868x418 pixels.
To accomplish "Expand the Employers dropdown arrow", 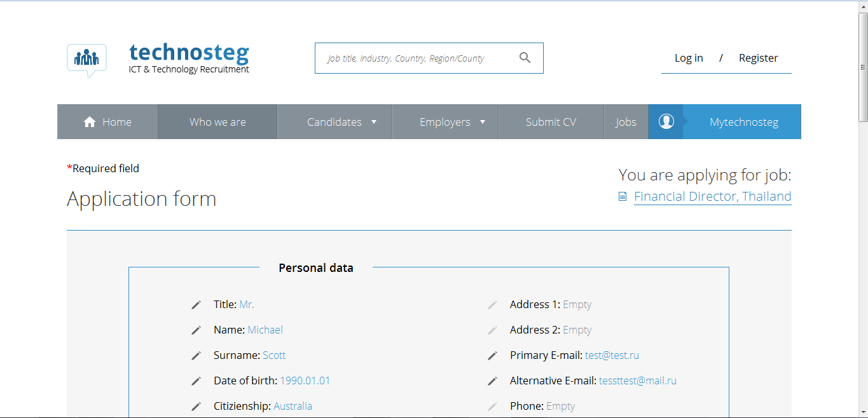I will coord(483,122).
